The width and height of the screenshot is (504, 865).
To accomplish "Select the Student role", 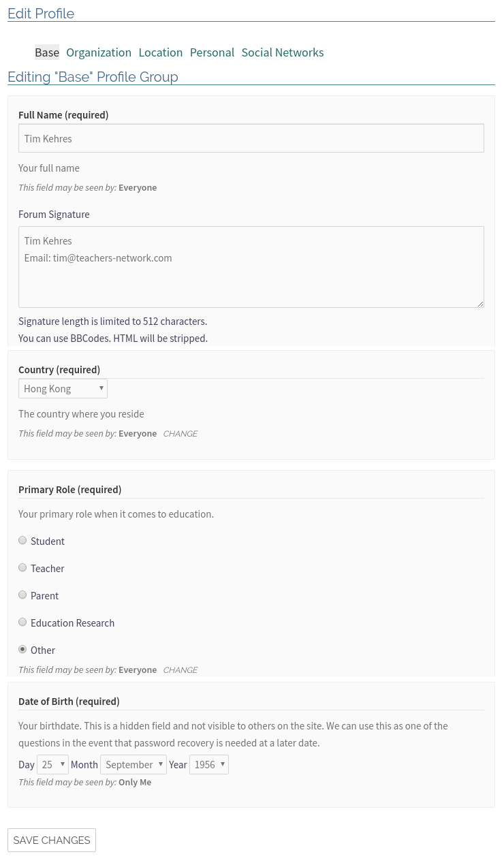I will pos(22,540).
